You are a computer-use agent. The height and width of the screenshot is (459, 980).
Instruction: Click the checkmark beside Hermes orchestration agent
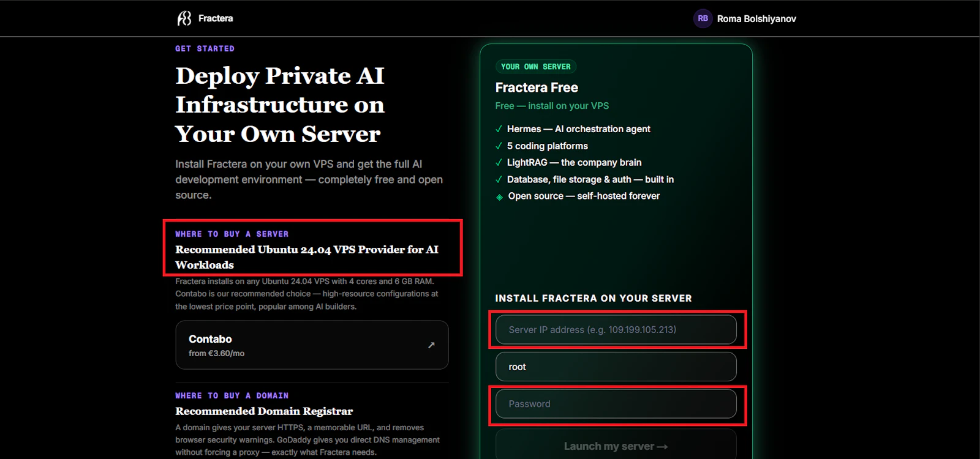(x=499, y=129)
